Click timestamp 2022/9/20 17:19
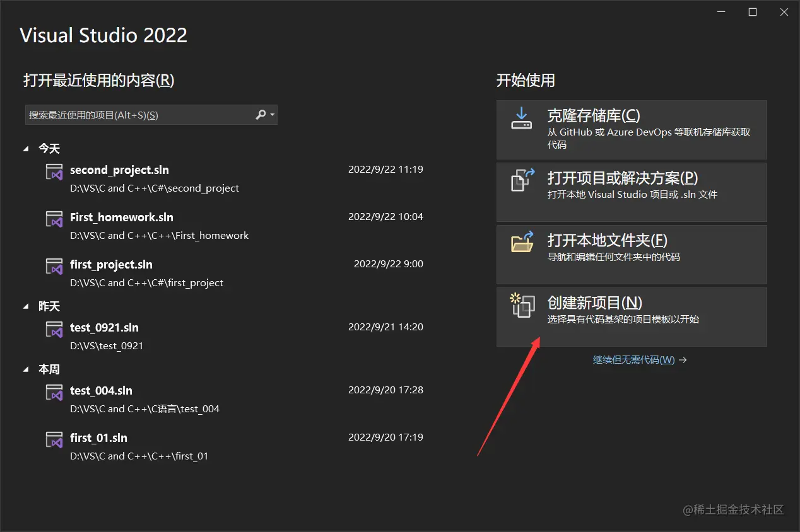Image resolution: width=800 pixels, height=532 pixels. click(x=385, y=437)
